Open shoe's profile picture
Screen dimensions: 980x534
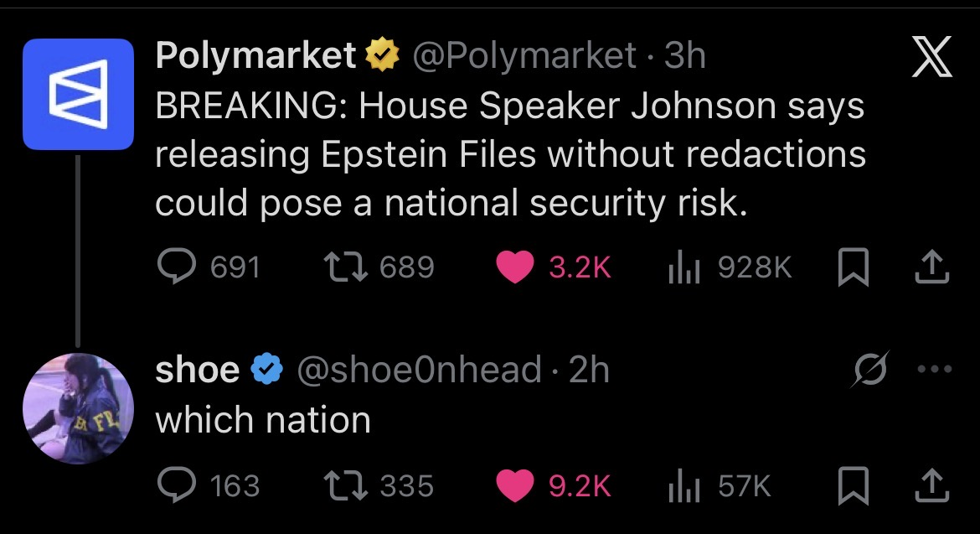point(78,406)
